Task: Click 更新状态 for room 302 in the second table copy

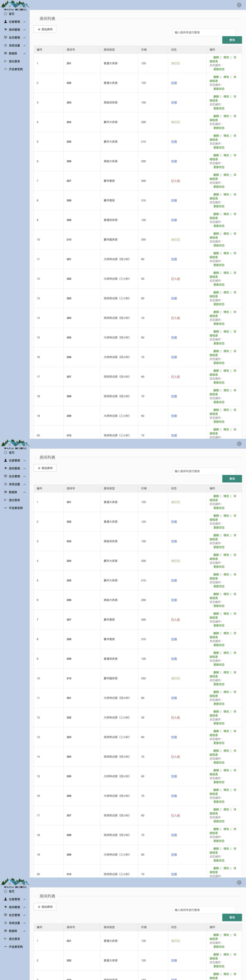Action: pos(219,723)
